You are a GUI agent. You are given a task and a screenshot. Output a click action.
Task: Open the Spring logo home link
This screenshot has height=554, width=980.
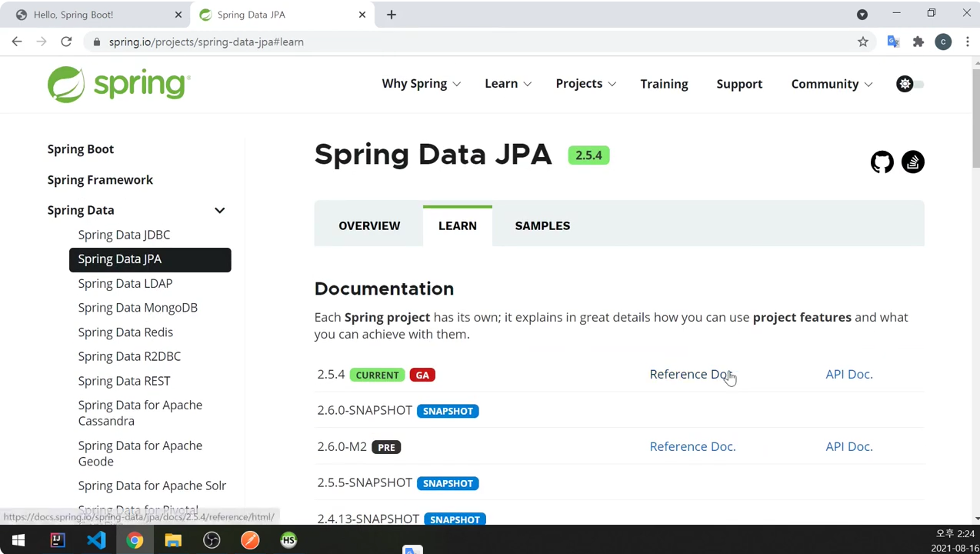point(118,84)
